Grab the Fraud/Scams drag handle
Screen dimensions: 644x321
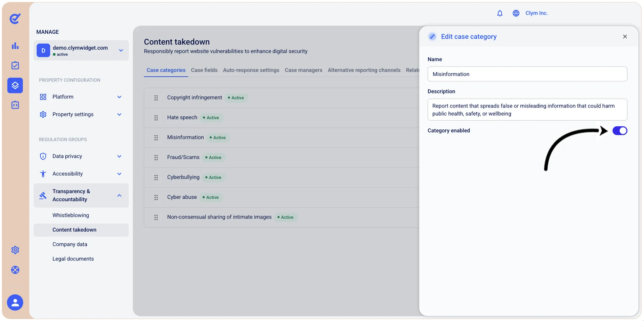pos(156,158)
